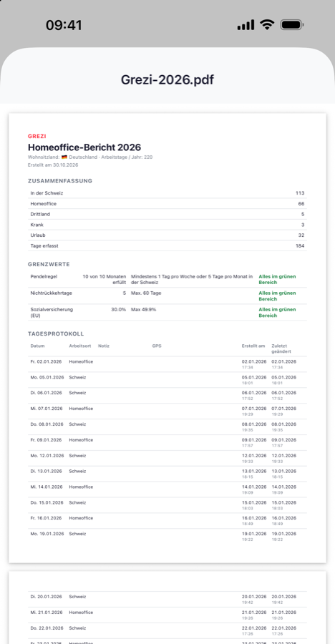335x644 pixels.
Task: Click the Notiz column header
Action: 104,346
